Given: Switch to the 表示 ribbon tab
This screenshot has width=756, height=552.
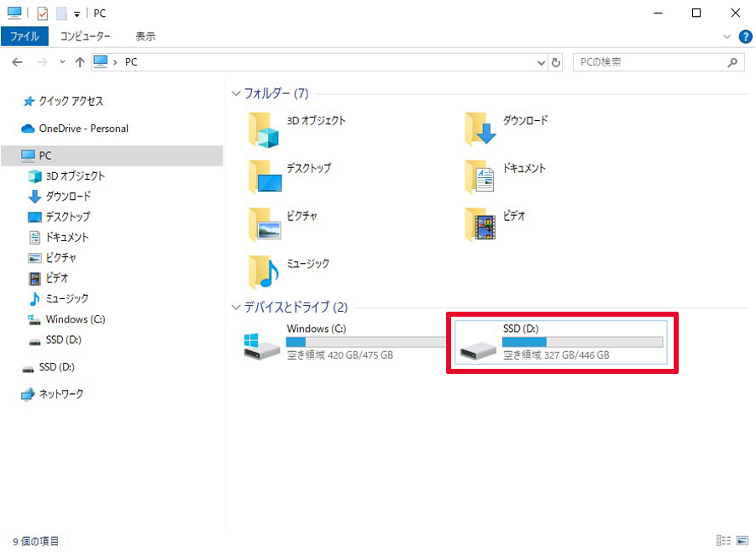Looking at the screenshot, I should coord(145,36).
